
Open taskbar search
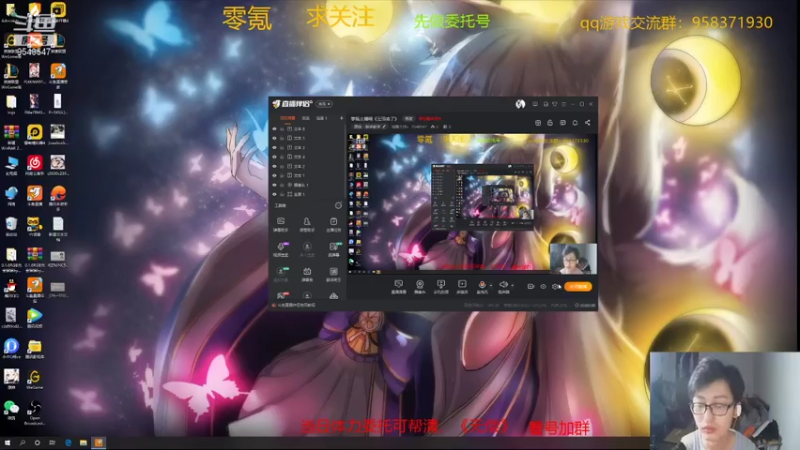[x=22, y=443]
